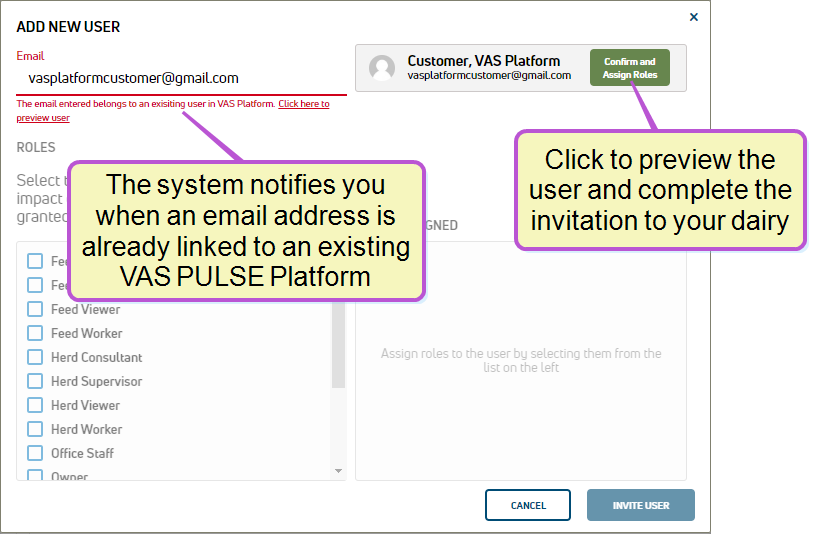Check the Office Staff role checkbox
The image size is (823, 534).
(x=35, y=453)
